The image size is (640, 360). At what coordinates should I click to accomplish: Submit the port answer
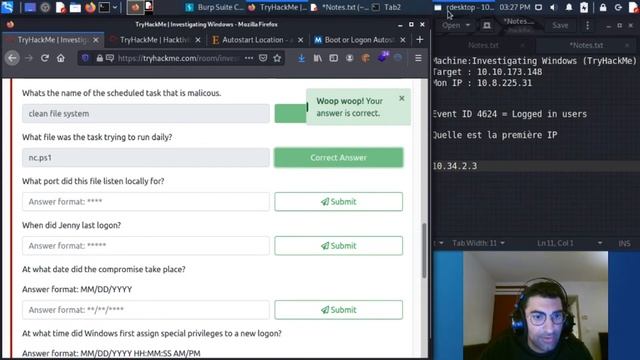tap(338, 202)
